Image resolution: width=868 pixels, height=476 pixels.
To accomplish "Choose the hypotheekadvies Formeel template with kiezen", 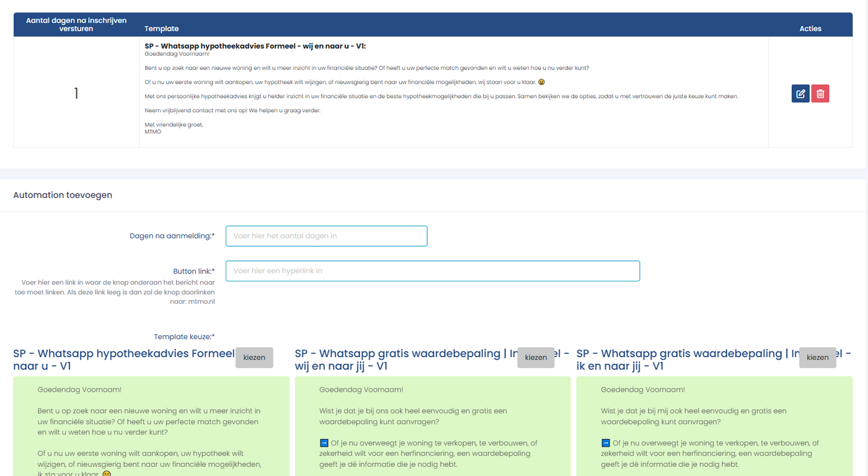I will coord(254,358).
